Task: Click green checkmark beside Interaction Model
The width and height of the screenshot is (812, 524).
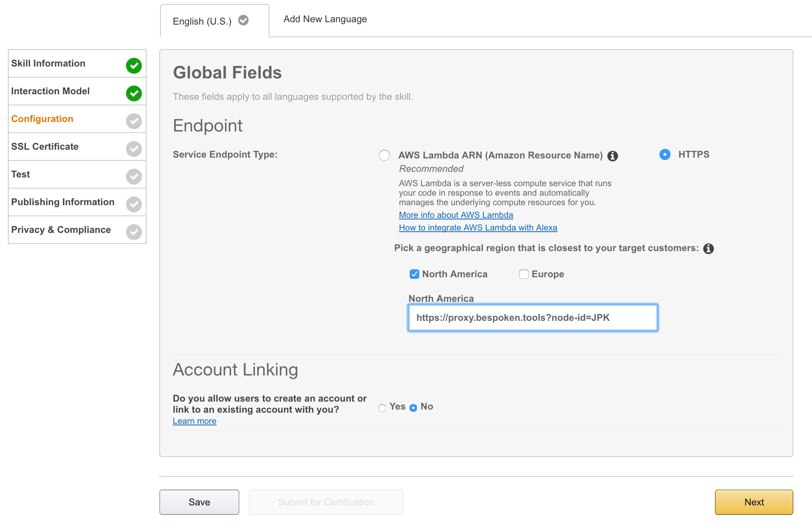Action: click(134, 93)
